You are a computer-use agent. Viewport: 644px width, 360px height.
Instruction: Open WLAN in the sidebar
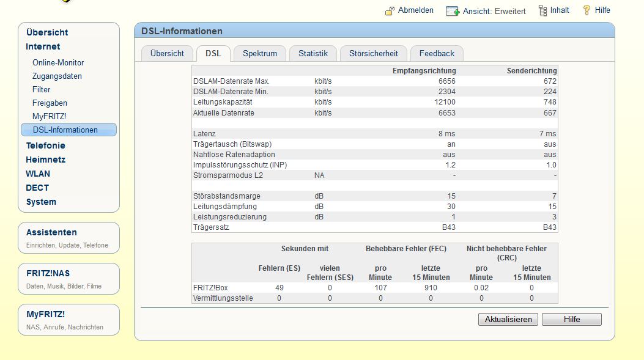(x=38, y=174)
